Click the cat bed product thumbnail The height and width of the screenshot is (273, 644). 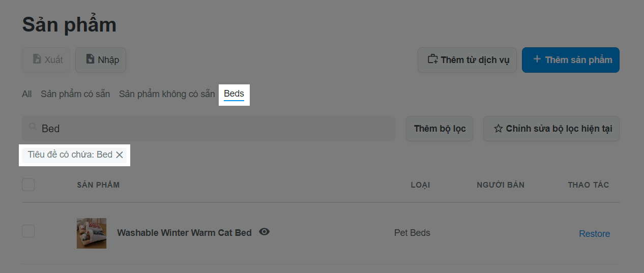[92, 233]
